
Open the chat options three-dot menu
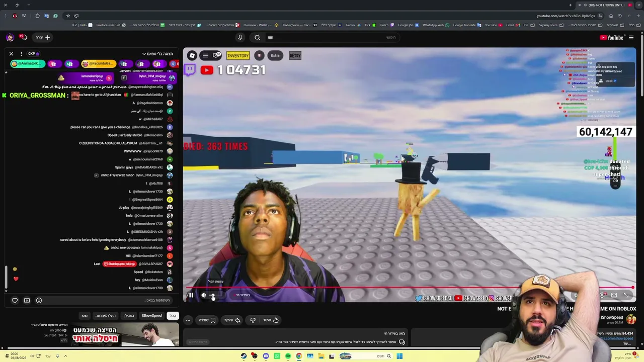pos(21,54)
